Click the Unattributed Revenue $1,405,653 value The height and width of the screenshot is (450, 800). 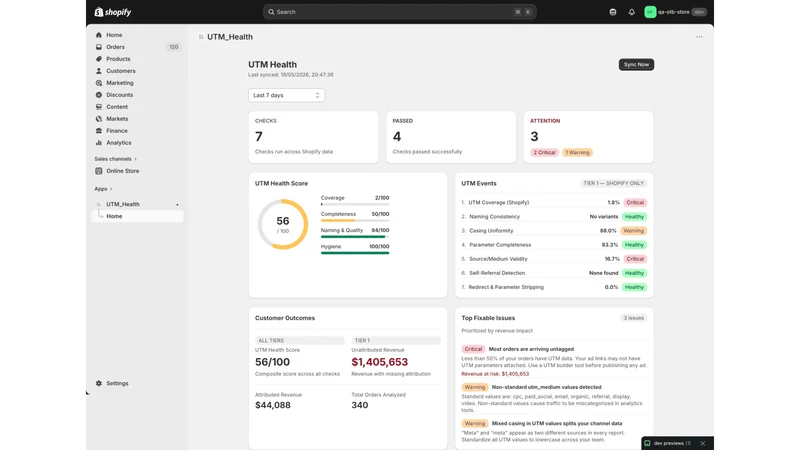pyautogui.click(x=380, y=362)
